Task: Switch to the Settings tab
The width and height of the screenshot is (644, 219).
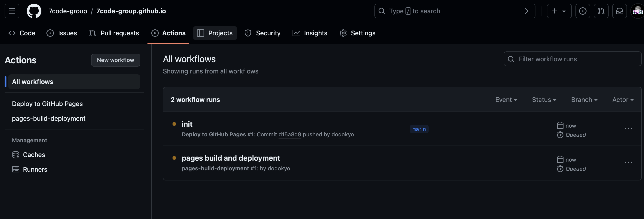Action: coord(357,33)
